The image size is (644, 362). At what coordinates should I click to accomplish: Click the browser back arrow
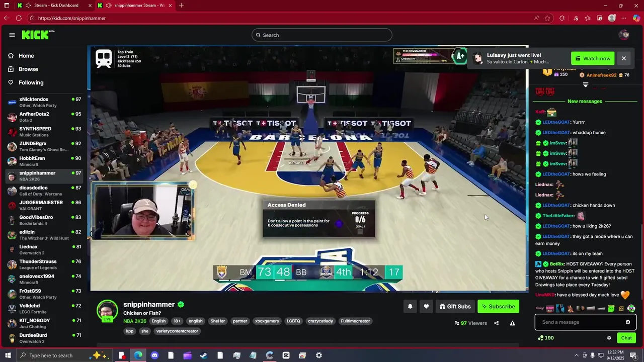coord(7,18)
